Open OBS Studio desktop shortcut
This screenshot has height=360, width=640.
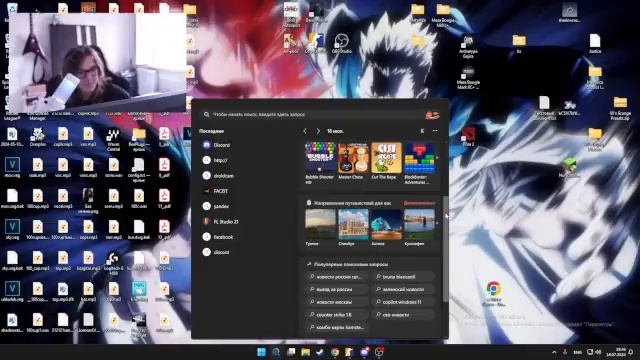coord(342,44)
